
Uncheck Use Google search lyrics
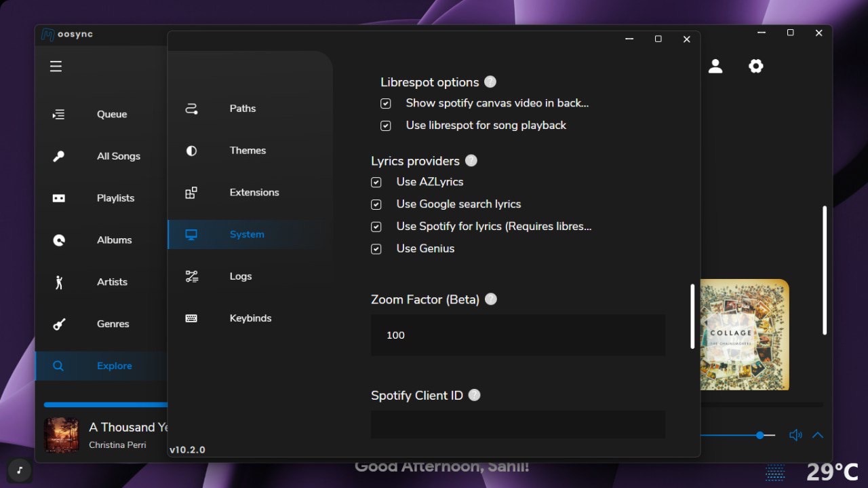point(376,204)
